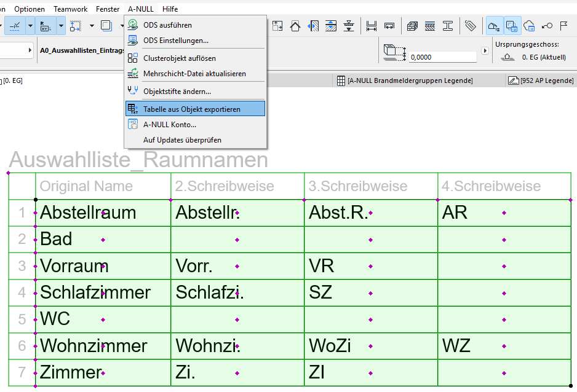Viewport: 577px width, 392px height.
Task: Open ODS Einstellungen from the menu
Action: [175, 41]
